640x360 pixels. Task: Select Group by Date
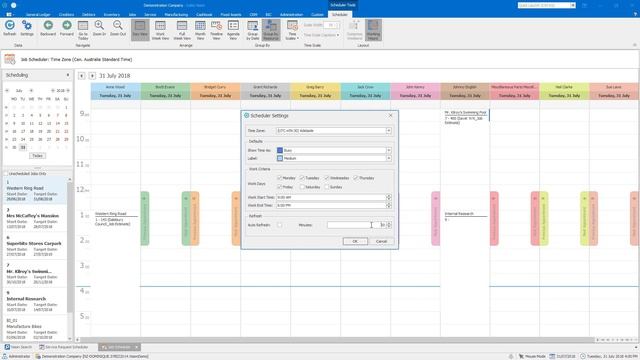click(x=253, y=30)
